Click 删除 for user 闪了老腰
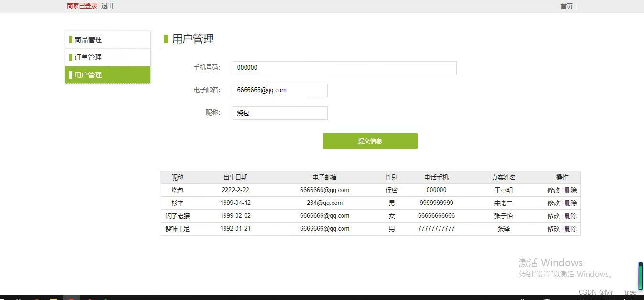This screenshot has height=300, width=644. click(x=570, y=216)
